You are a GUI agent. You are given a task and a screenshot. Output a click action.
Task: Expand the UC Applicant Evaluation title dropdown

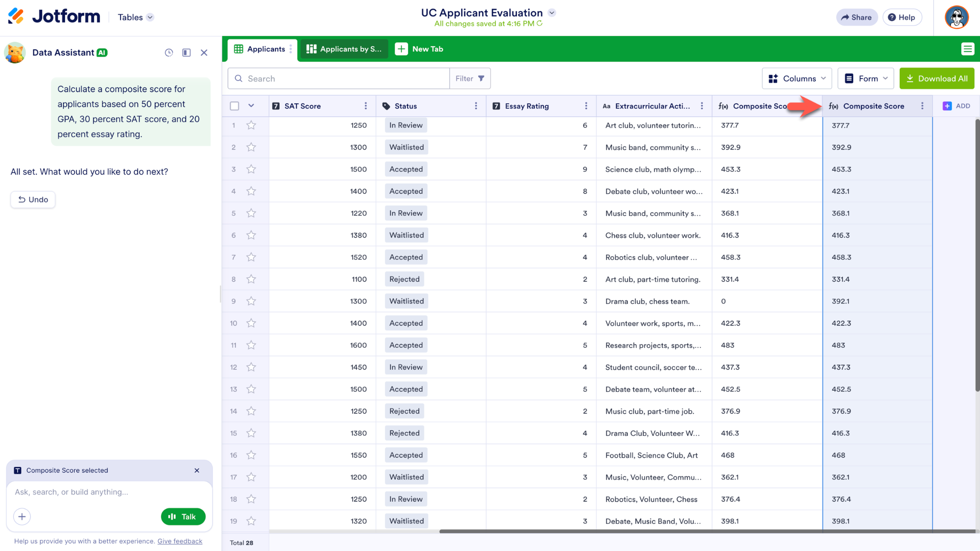pyautogui.click(x=552, y=13)
